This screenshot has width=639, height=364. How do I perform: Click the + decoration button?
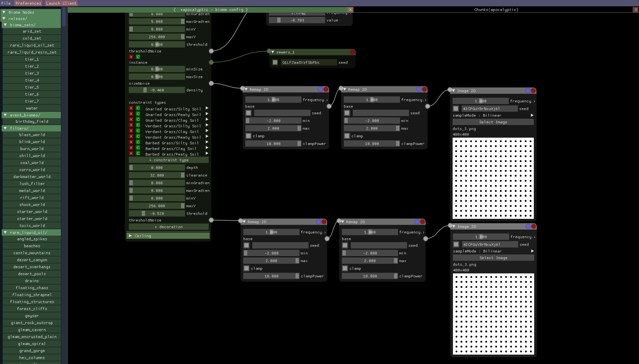(169, 227)
